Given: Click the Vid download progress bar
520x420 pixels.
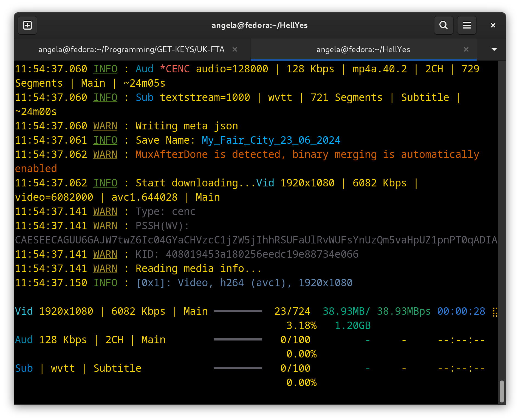Looking at the screenshot, I should point(238,311).
